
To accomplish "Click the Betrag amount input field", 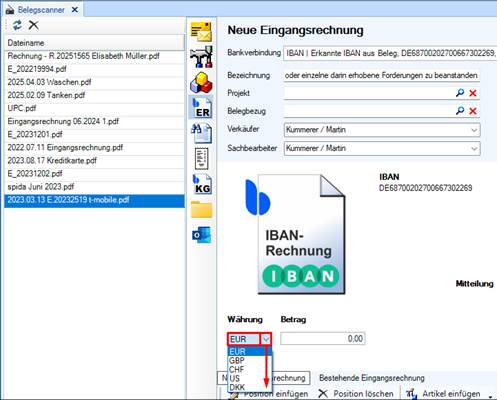I will 323,339.
